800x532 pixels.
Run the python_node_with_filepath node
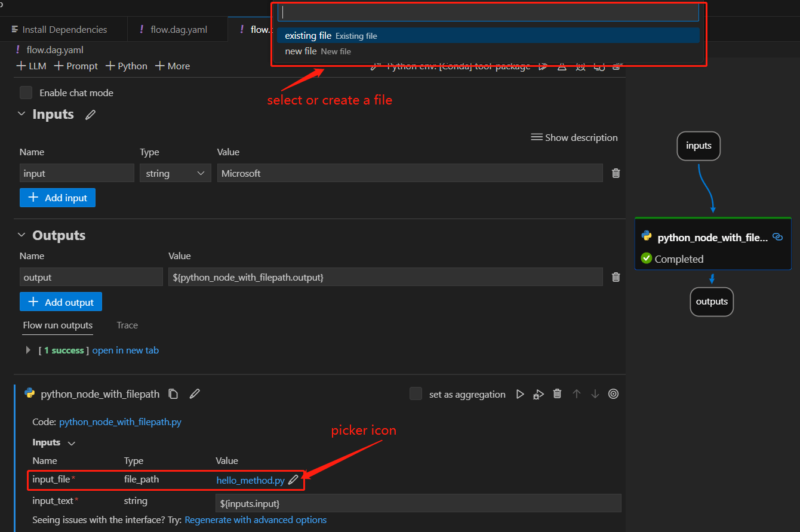(x=520, y=393)
